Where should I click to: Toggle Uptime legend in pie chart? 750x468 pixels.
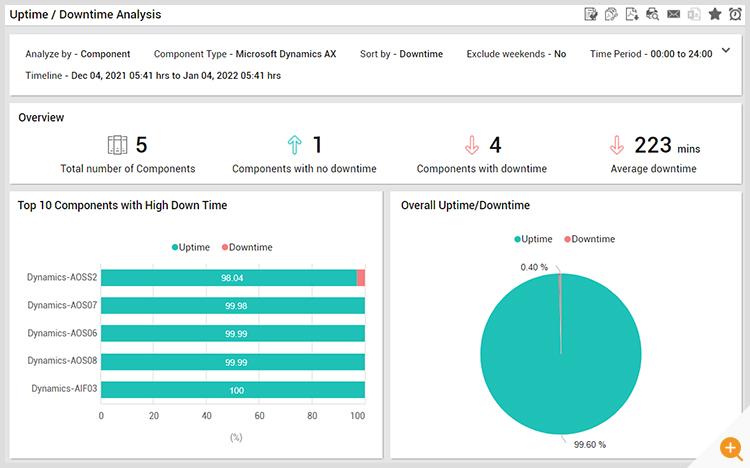click(x=533, y=239)
